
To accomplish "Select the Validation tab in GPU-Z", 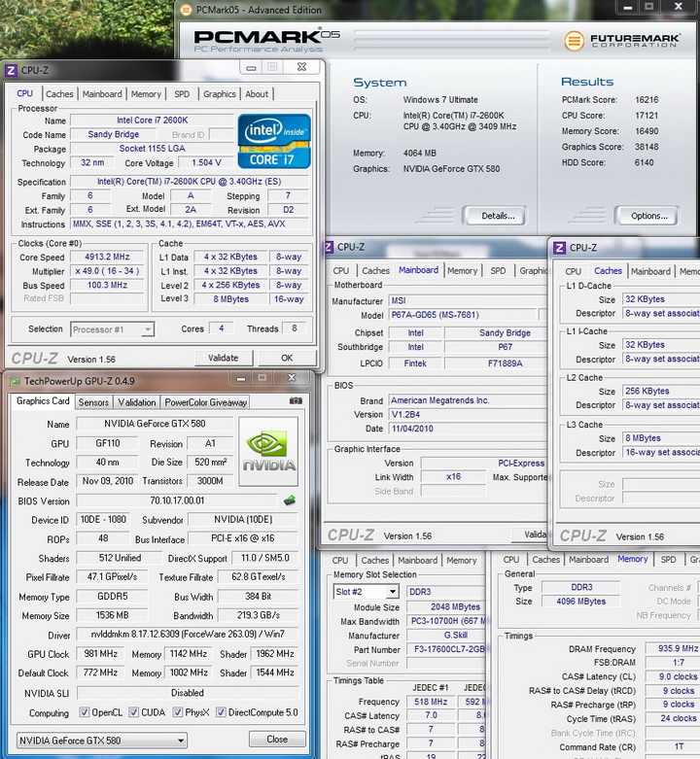I will [137, 402].
